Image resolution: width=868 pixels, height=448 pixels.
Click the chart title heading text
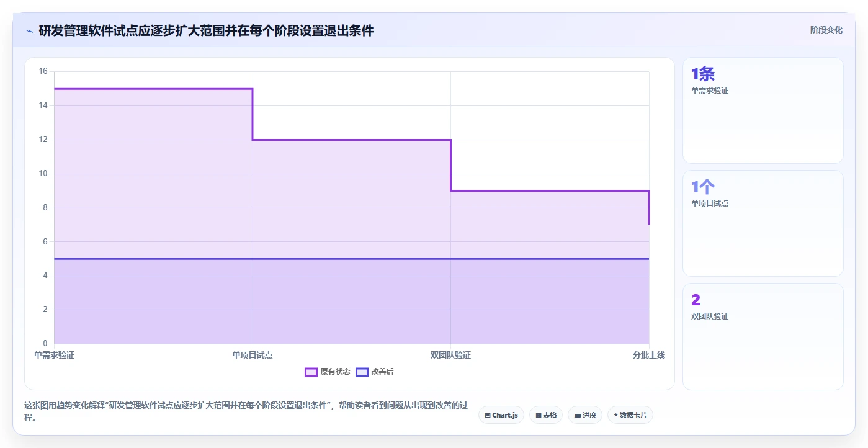[x=207, y=30]
